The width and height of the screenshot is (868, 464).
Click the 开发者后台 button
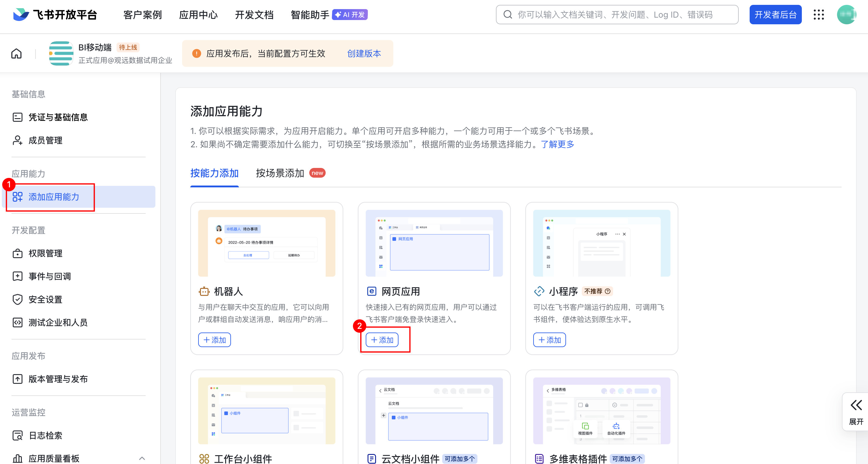[775, 15]
